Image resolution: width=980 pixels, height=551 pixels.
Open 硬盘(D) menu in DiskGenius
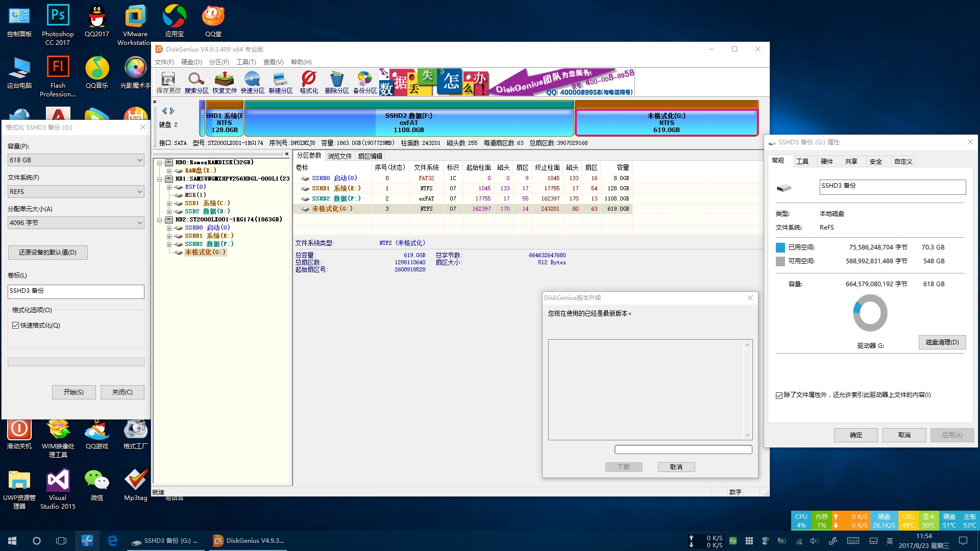(x=191, y=62)
